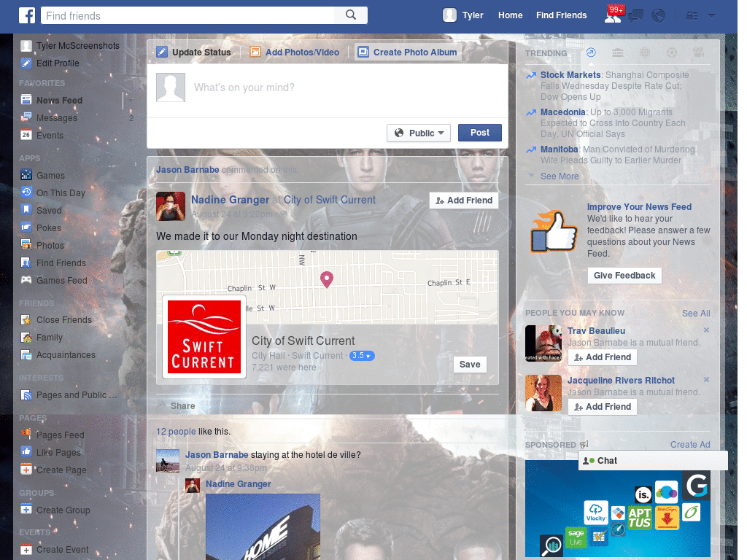Open the Stock Markets trending topic
Viewport: 747px width, 560px height.
[570, 75]
